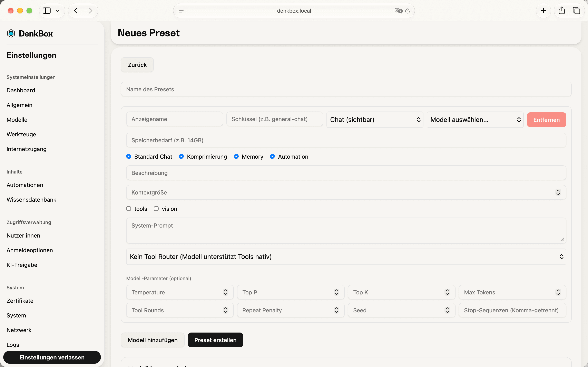The width and height of the screenshot is (588, 367).
Task: Open a new tab with the plus icon
Action: tap(543, 11)
